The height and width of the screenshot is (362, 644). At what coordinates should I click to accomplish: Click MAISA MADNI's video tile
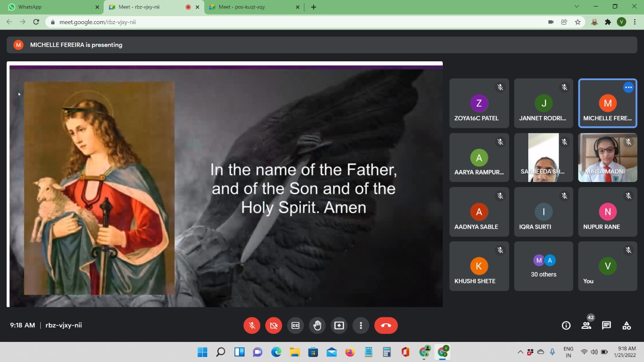tap(608, 157)
